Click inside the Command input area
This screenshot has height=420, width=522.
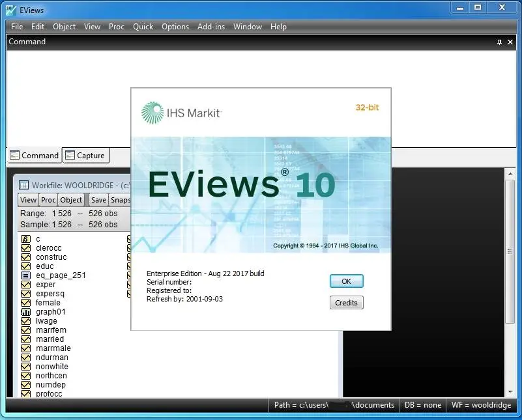click(x=261, y=99)
